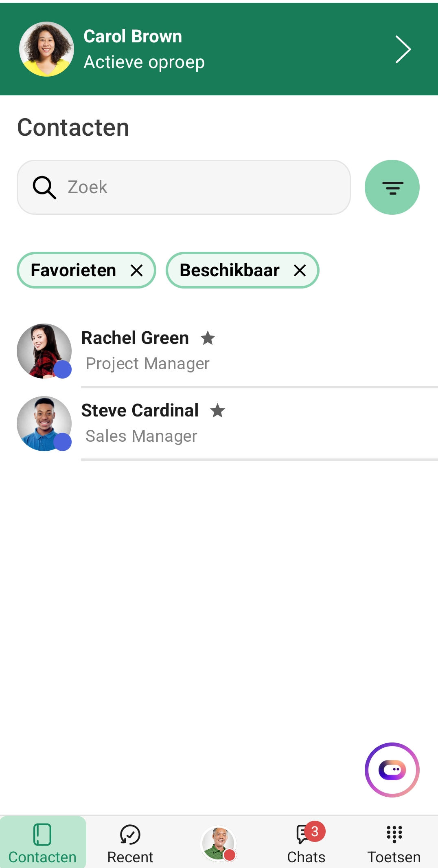Open own profile avatar in bottom bar
The height and width of the screenshot is (868, 438).
[219, 843]
